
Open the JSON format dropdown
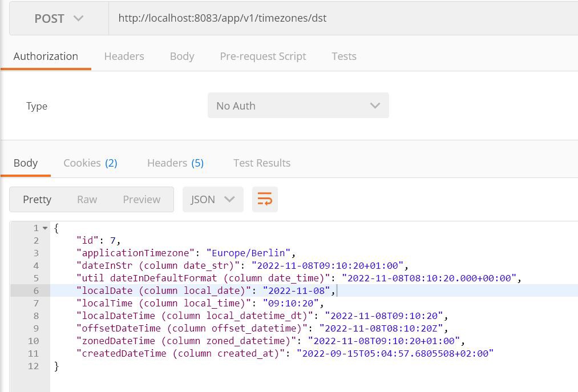(213, 200)
